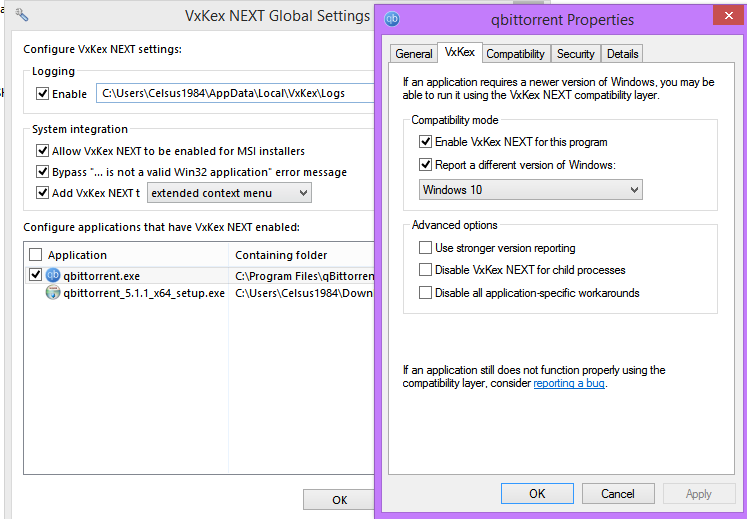Click the qbittorrent.exe application icon in list
The image size is (747, 519).
pyautogui.click(x=53, y=275)
